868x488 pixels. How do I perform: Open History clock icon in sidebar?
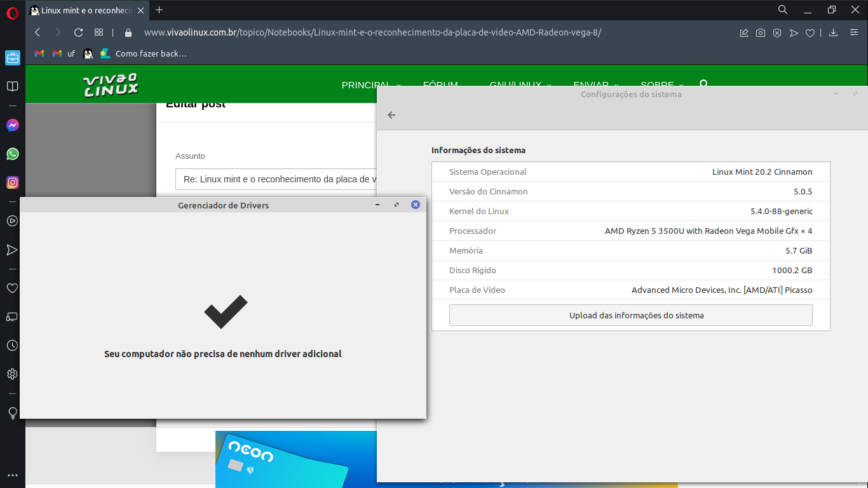click(x=12, y=345)
